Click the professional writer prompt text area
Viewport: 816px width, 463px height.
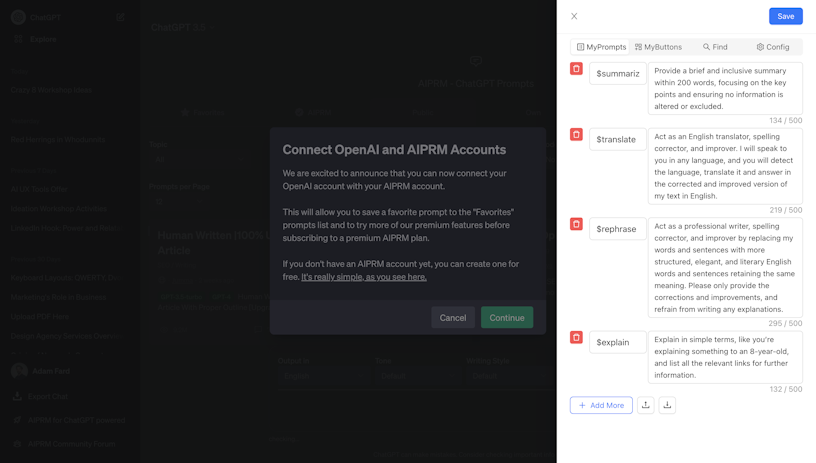click(x=725, y=267)
